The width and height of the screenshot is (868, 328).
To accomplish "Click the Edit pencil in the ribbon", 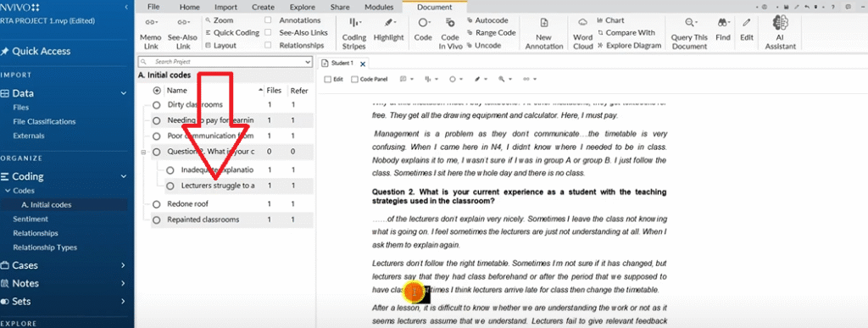I will pos(747,30).
